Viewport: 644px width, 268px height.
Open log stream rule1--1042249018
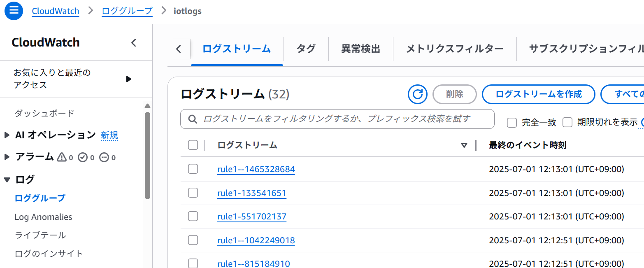(256, 240)
